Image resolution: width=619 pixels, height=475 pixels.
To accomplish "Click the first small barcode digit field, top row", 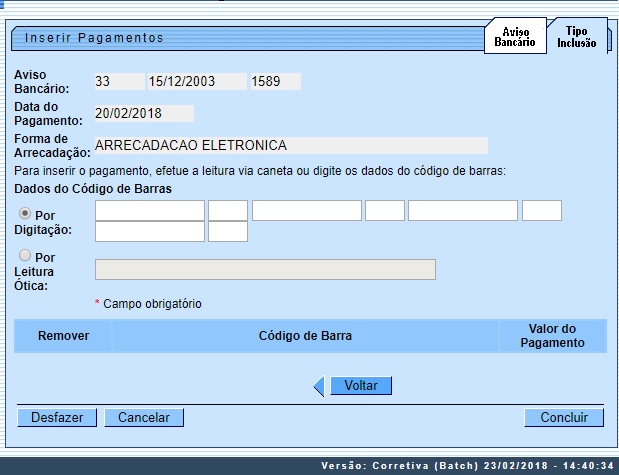I will coord(228,210).
